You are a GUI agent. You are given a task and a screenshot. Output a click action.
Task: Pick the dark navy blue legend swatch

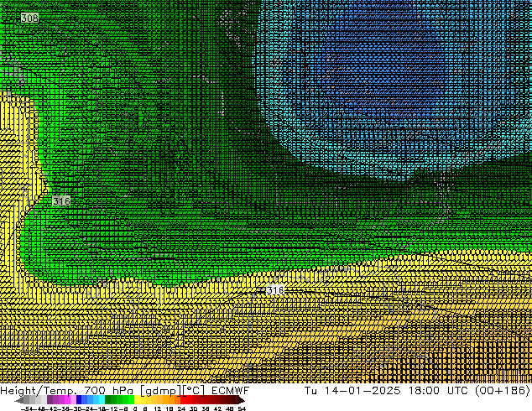[x=79, y=400]
